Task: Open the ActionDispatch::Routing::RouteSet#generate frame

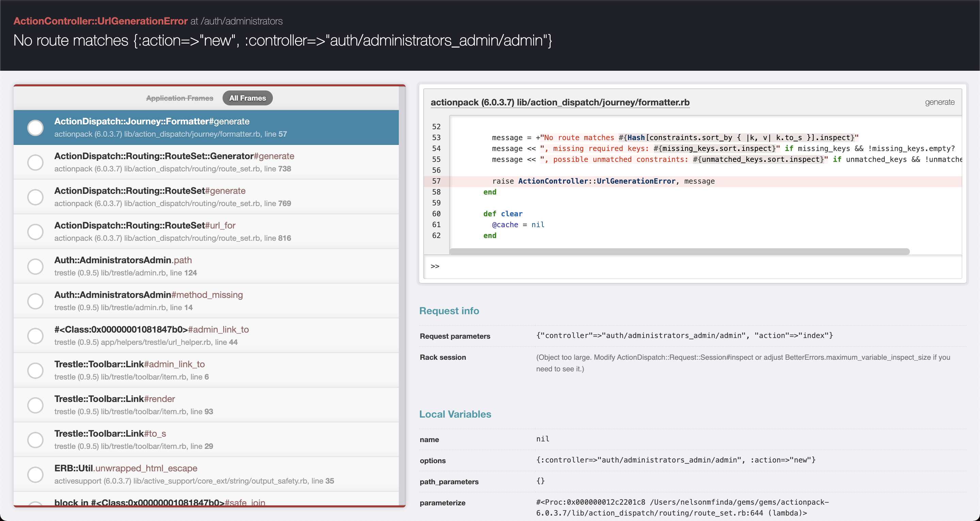Action: (150, 190)
